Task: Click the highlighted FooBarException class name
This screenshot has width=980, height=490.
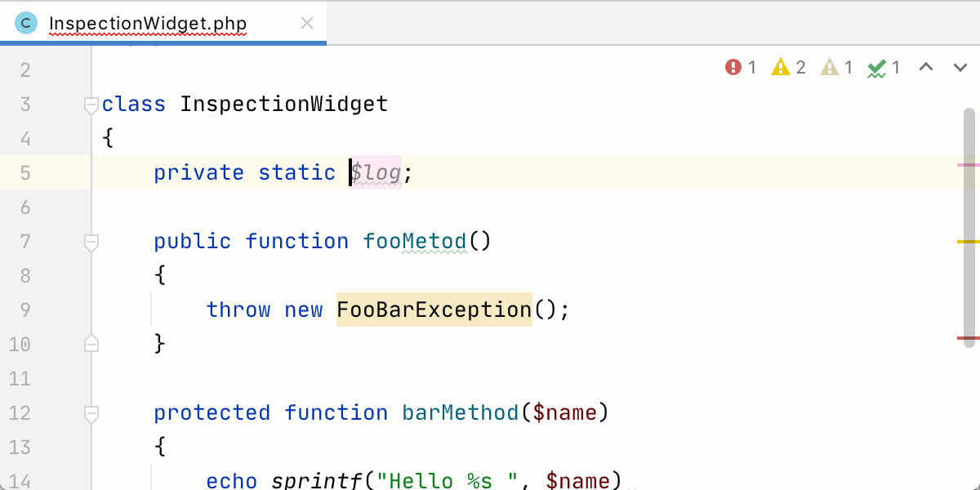Action: 434,310
